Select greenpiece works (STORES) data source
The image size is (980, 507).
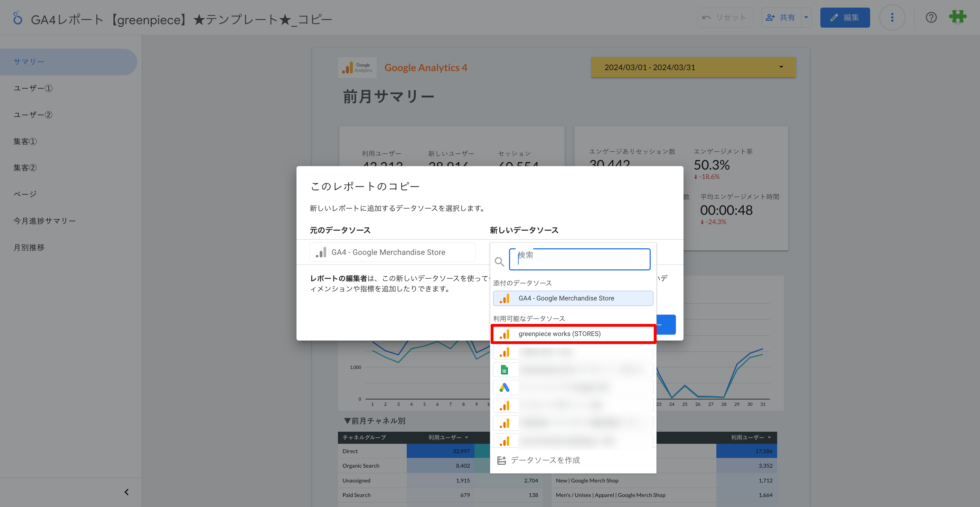click(x=573, y=334)
